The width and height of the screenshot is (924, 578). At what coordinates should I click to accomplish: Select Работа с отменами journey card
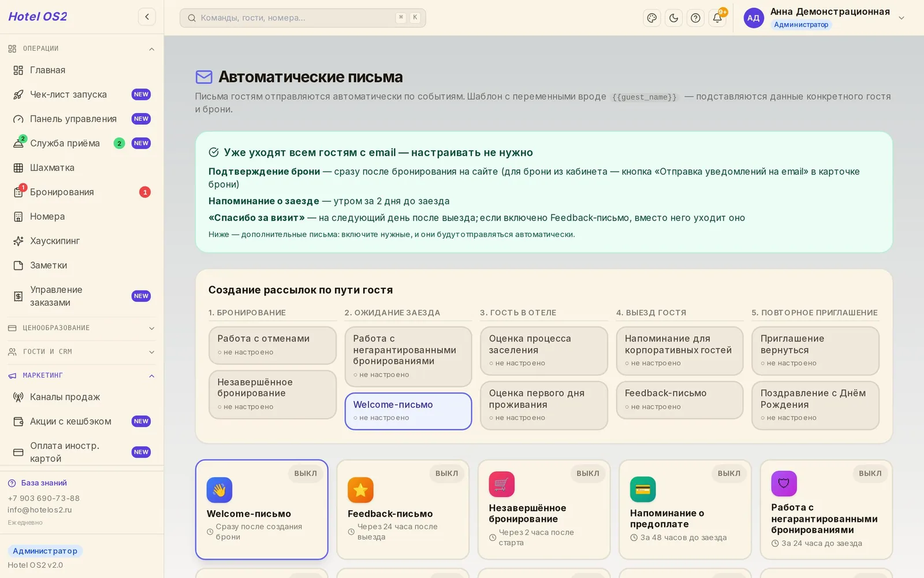click(273, 345)
